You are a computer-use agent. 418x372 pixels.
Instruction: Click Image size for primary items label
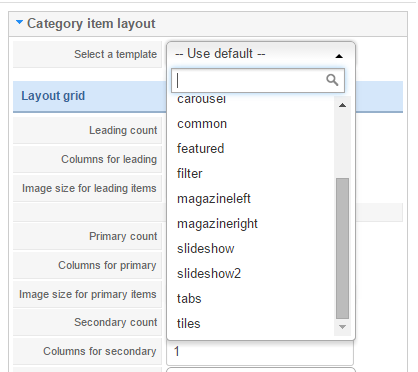(87, 294)
